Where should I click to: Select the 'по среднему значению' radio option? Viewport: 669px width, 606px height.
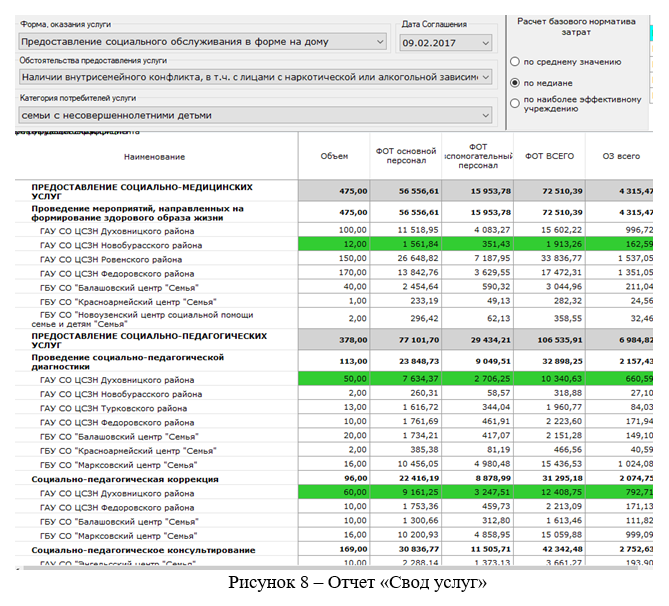click(516, 62)
